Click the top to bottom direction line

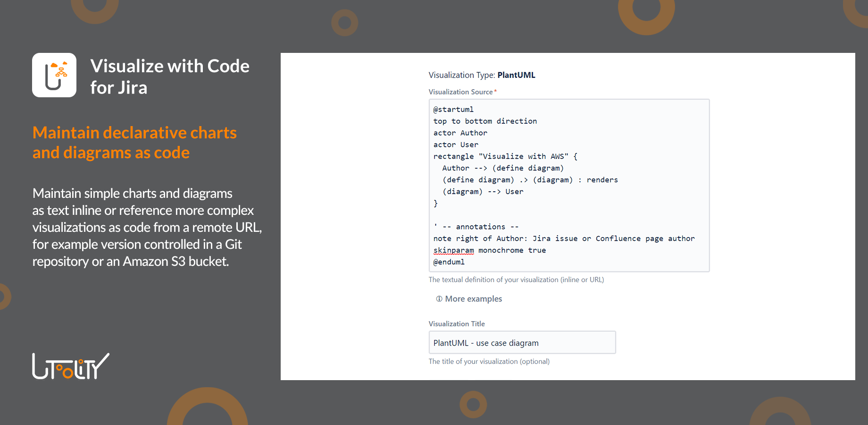(x=485, y=121)
